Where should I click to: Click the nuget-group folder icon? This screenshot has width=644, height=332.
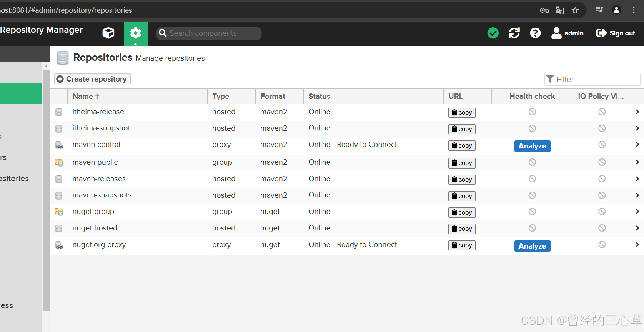(x=59, y=212)
